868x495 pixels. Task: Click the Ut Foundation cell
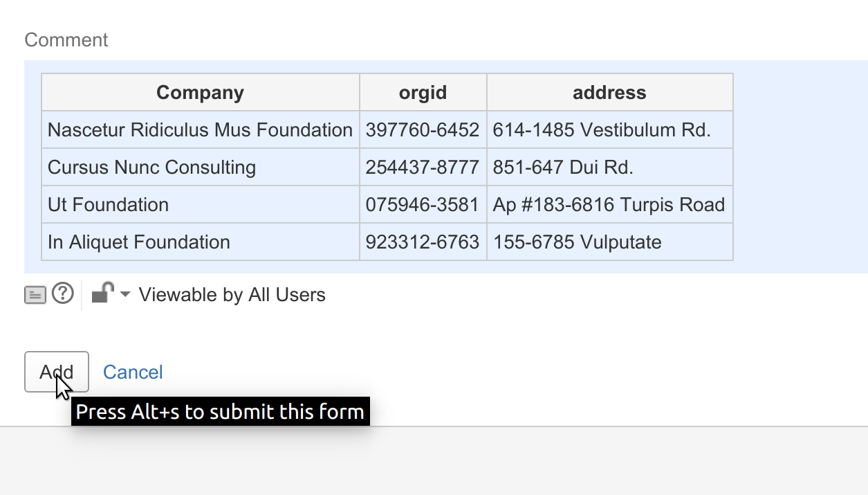tap(201, 205)
